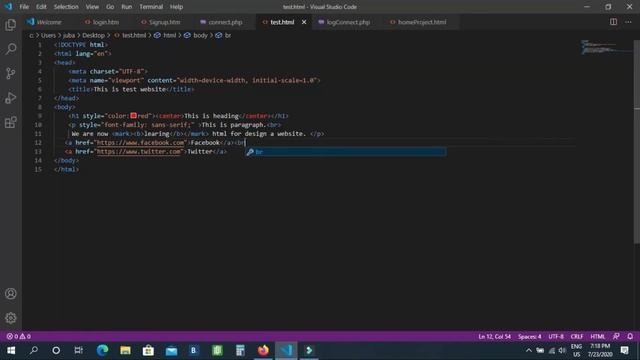The height and width of the screenshot is (360, 640).
Task: Open the File menu
Action: [x=24, y=7]
